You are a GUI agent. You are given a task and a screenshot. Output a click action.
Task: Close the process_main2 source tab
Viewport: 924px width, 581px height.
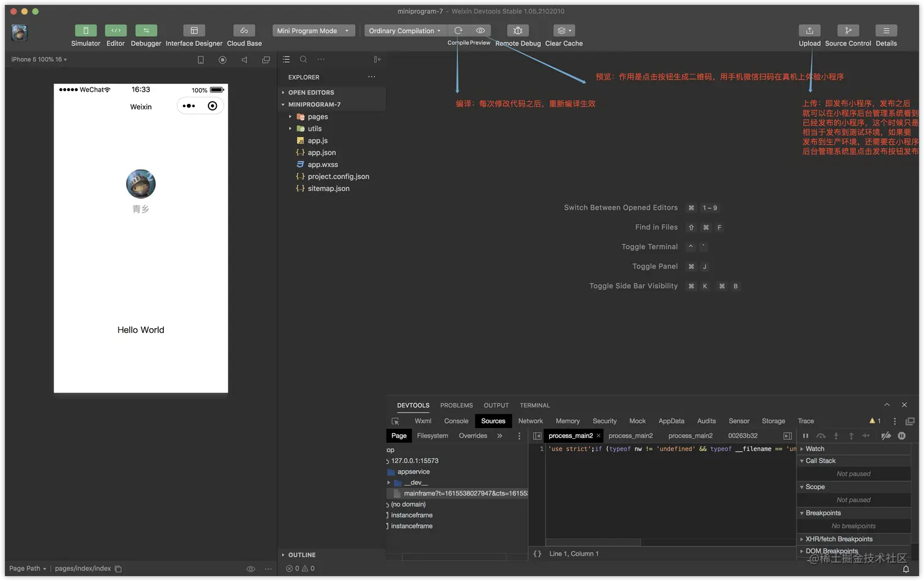click(x=598, y=436)
